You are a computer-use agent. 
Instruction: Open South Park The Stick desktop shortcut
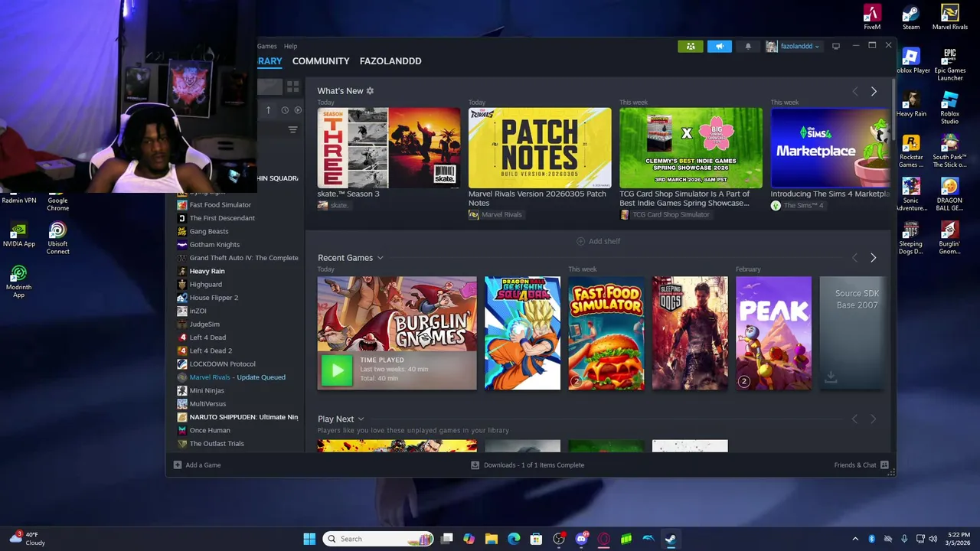coord(949,151)
